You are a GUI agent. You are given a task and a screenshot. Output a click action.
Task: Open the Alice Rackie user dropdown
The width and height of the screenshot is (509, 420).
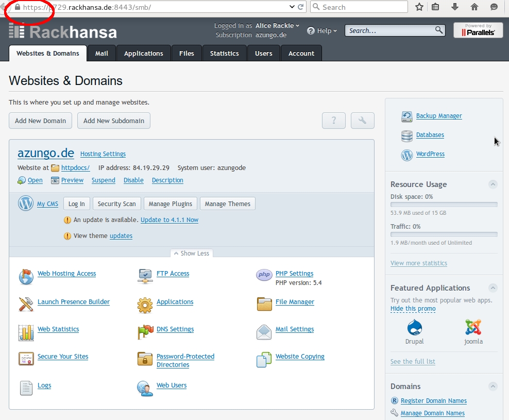tap(277, 25)
